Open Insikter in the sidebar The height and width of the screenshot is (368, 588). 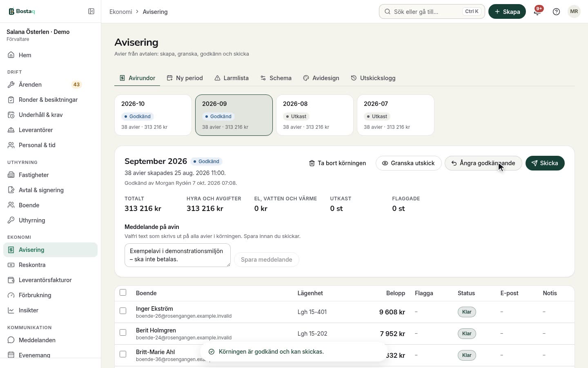tap(50, 310)
